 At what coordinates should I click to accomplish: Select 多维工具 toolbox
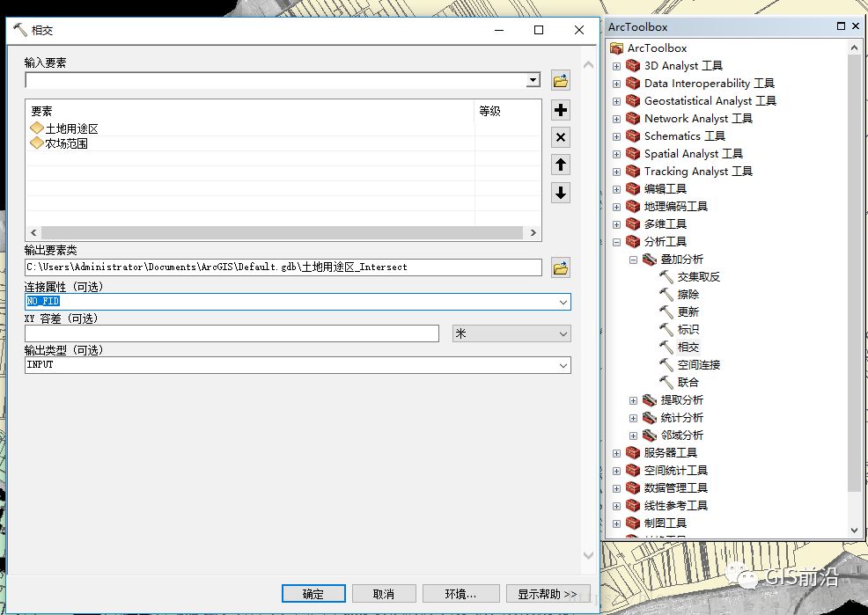(665, 224)
